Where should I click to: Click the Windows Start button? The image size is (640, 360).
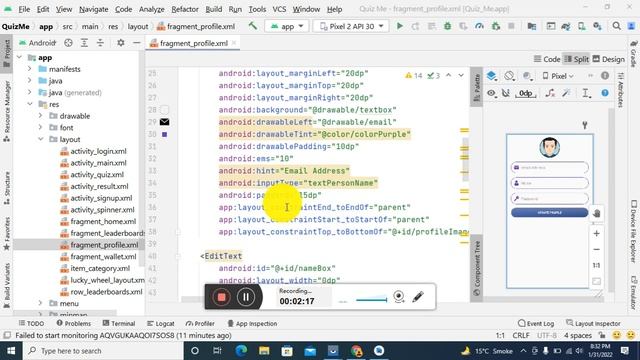(11, 351)
